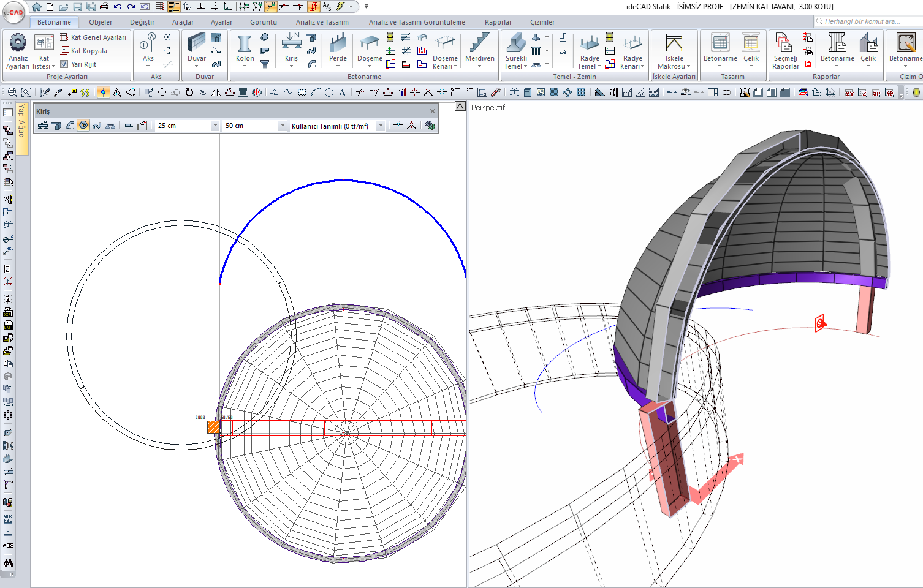This screenshot has width=923, height=588.
Task: Open Kullanıcı Tanımlı load dropdown
Action: [380, 126]
